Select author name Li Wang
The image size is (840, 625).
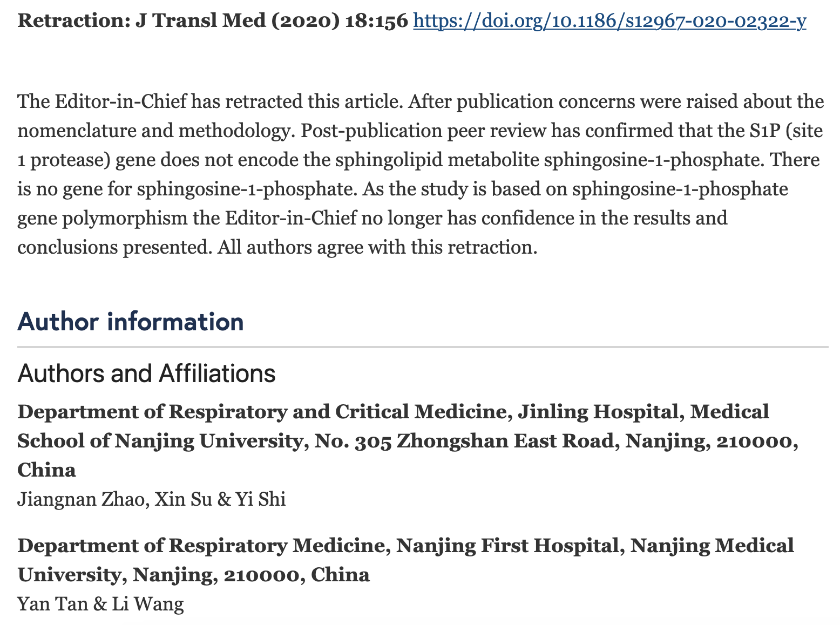(x=147, y=603)
